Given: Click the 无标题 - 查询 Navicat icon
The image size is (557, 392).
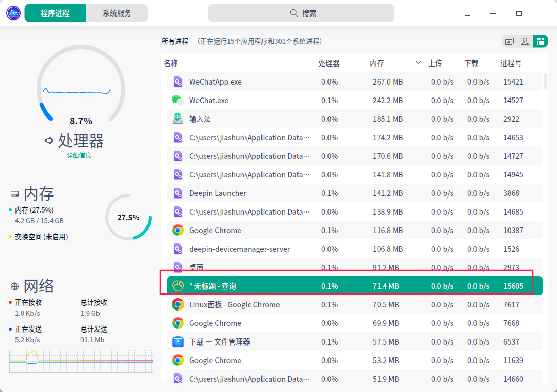Looking at the screenshot, I should tap(178, 286).
